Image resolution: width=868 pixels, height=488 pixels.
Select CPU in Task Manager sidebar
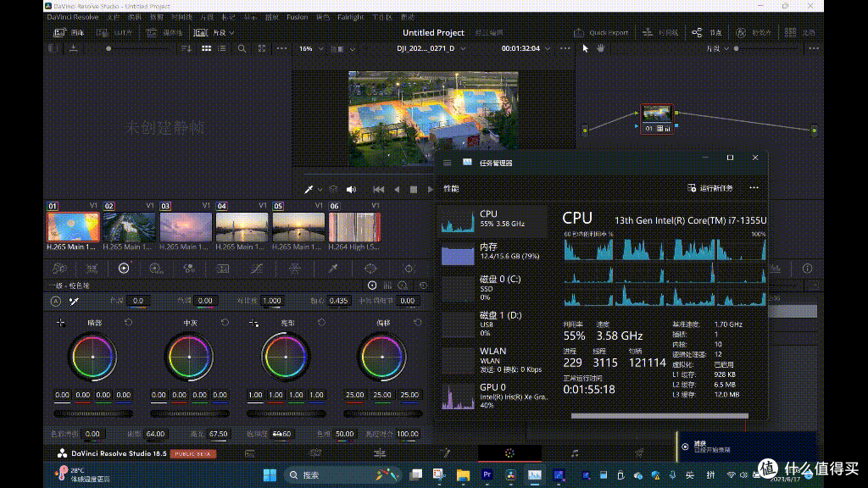coord(492,219)
